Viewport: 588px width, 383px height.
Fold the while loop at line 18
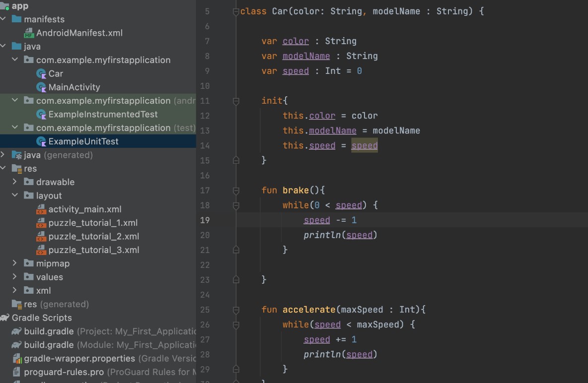pyautogui.click(x=236, y=206)
